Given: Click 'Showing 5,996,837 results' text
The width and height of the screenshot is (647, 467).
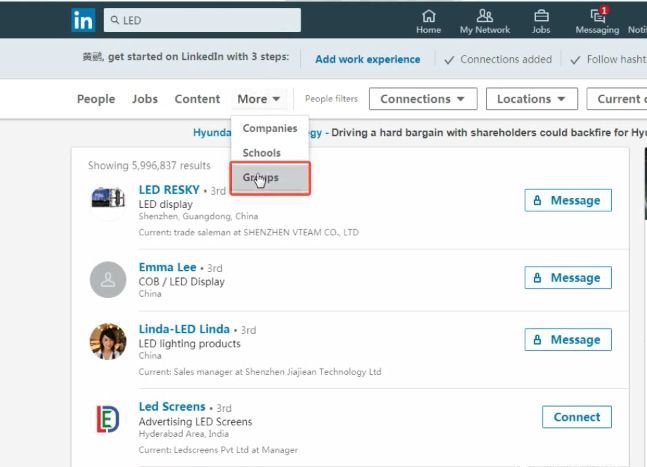Looking at the screenshot, I should coord(149,165).
